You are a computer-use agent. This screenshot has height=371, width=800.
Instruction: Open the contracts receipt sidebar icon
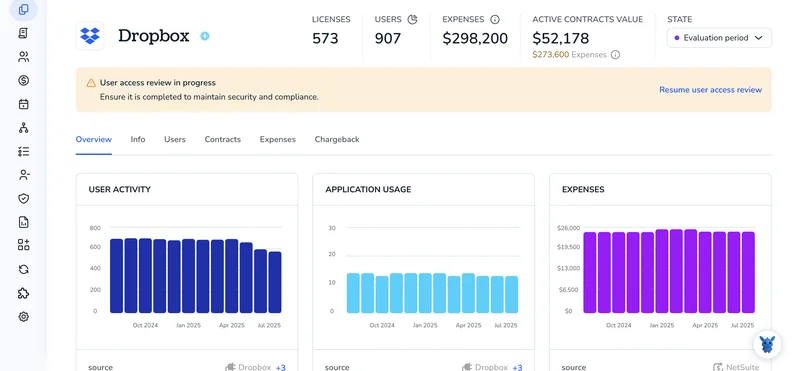click(23, 33)
